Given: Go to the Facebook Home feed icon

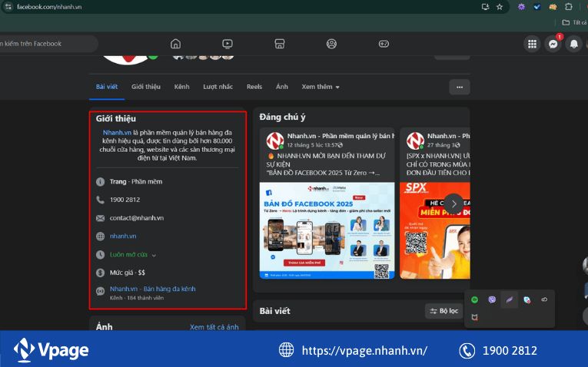Looking at the screenshot, I should click(x=175, y=44).
